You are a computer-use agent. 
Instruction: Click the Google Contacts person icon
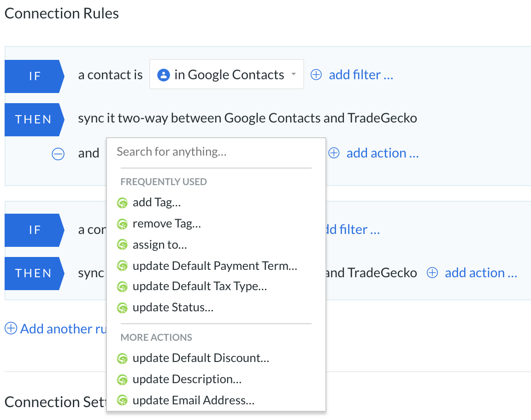tap(164, 75)
